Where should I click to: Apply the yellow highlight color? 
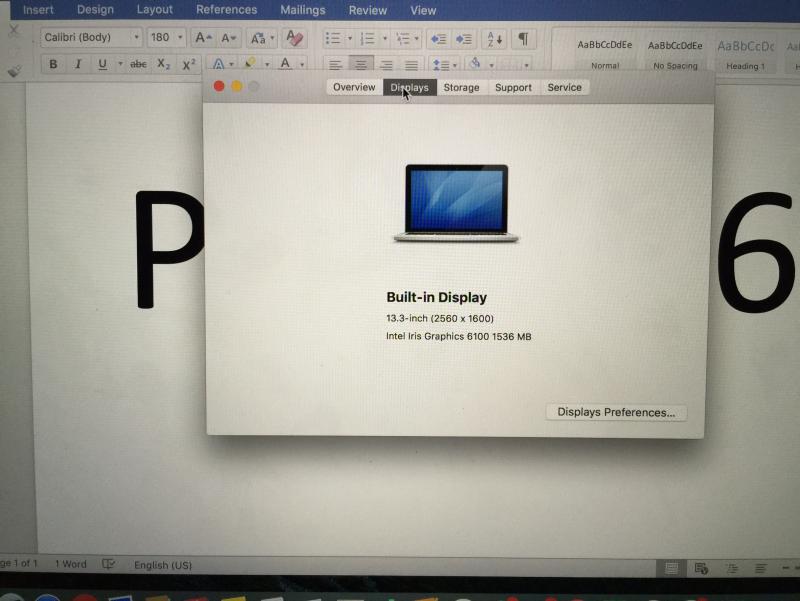(250, 64)
